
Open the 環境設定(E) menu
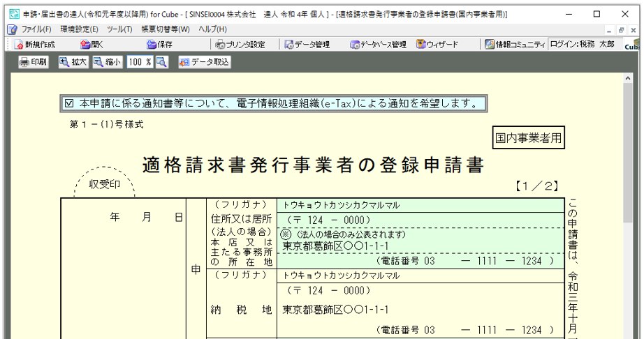click(x=79, y=29)
